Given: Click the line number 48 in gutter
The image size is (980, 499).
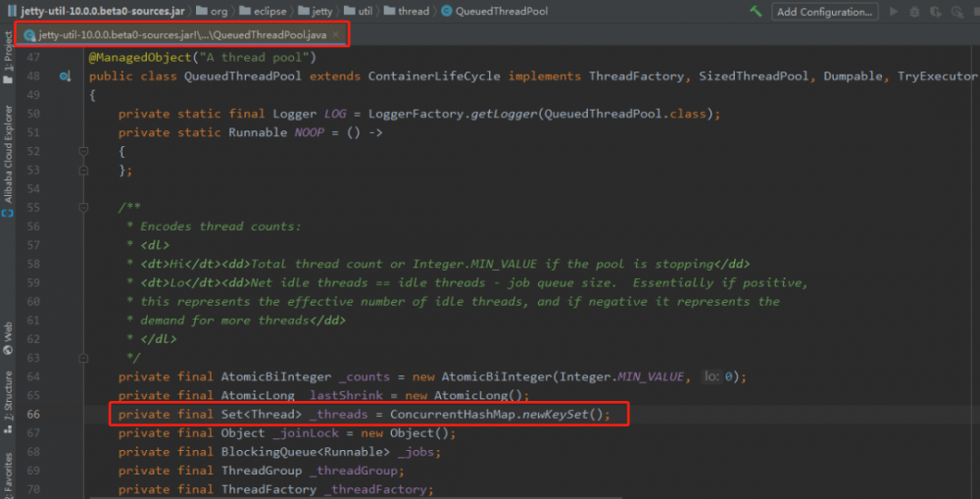Looking at the screenshot, I should click(33, 76).
